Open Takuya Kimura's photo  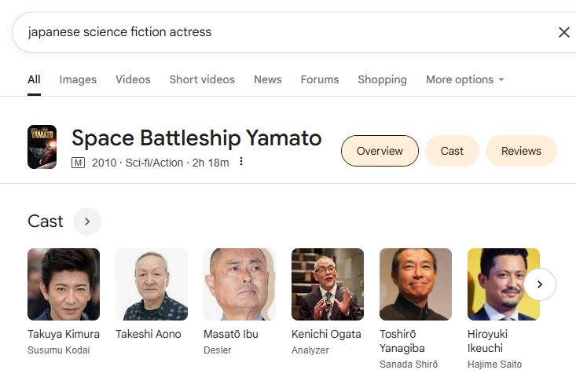tap(64, 284)
